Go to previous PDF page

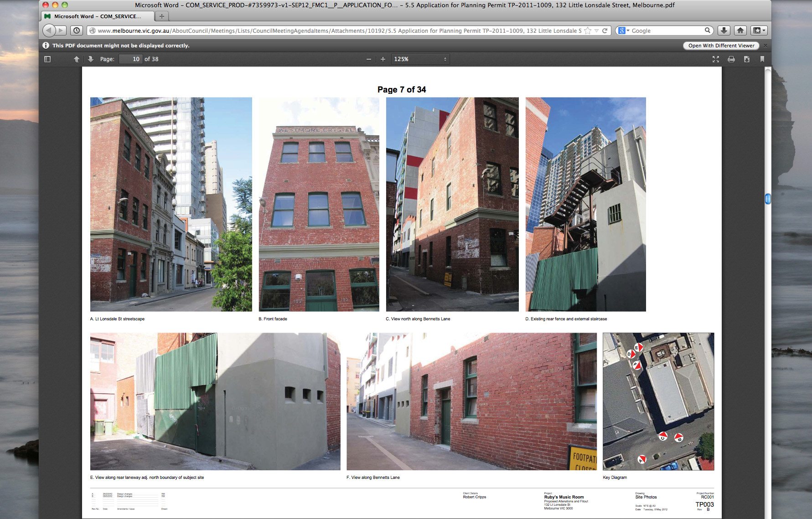click(77, 59)
